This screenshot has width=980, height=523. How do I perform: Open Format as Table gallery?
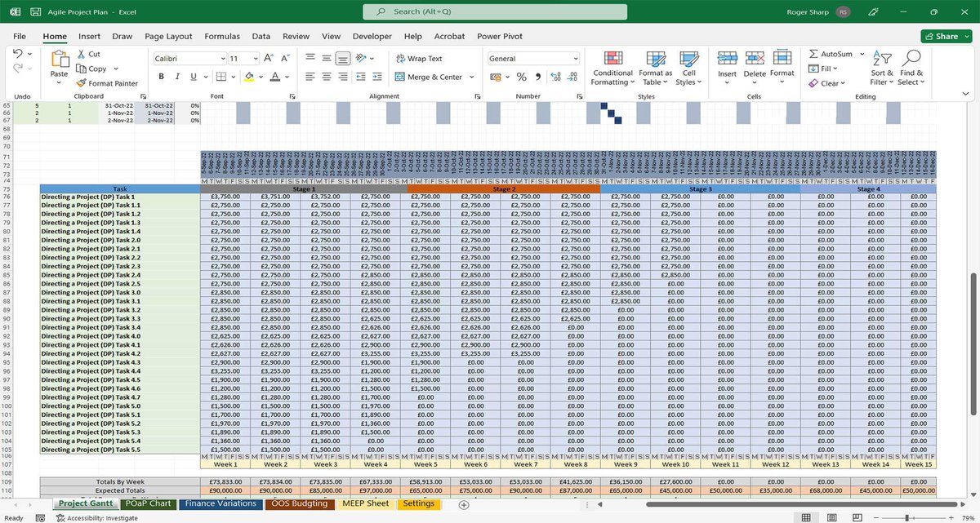(x=656, y=69)
